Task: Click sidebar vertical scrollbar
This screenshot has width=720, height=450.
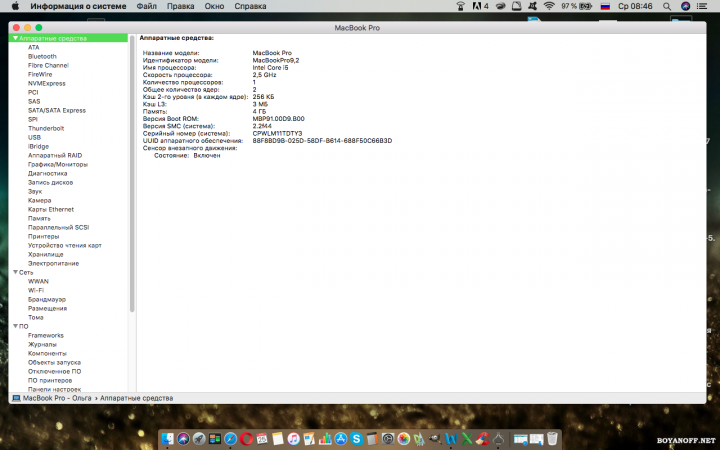Action: (x=132, y=174)
